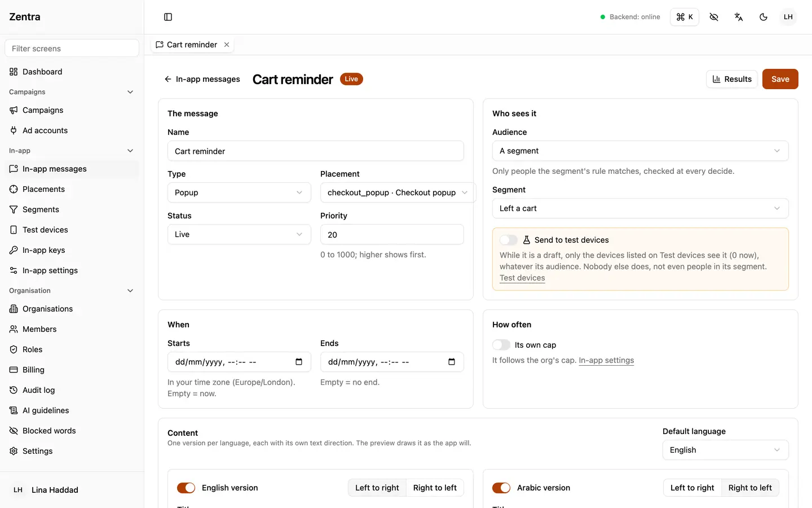Click the Blocked words icon
This screenshot has height=508, width=812.
tap(14, 431)
